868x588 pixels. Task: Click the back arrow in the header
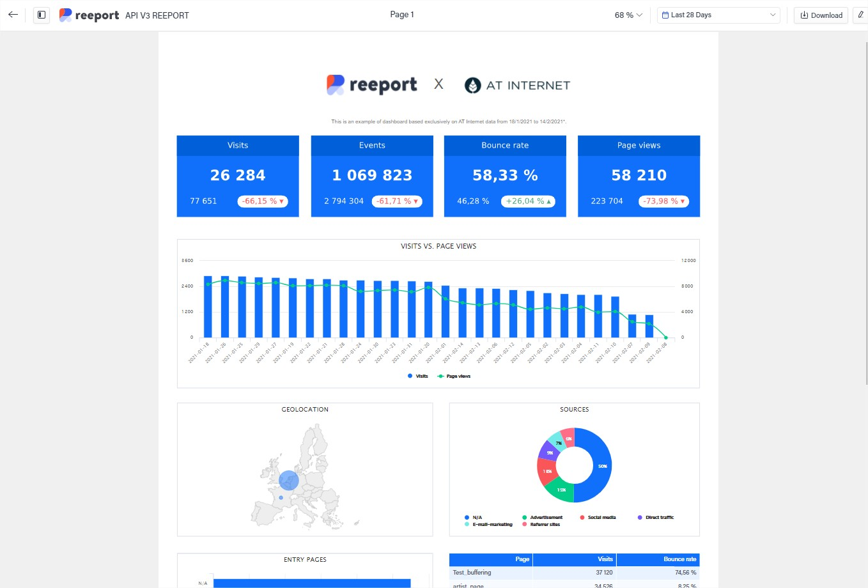tap(13, 15)
